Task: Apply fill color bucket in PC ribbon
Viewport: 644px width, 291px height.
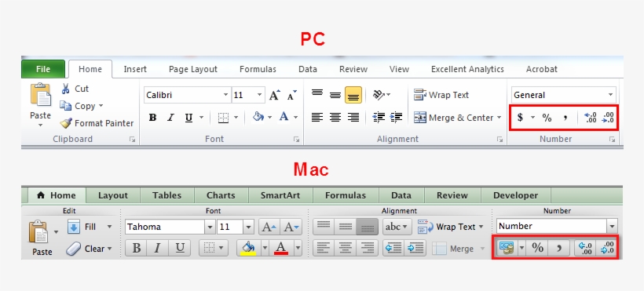Action: pyautogui.click(x=258, y=117)
